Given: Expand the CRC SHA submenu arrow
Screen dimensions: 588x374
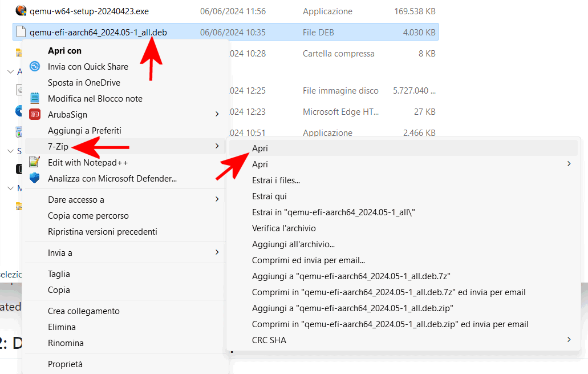Looking at the screenshot, I should tap(569, 339).
